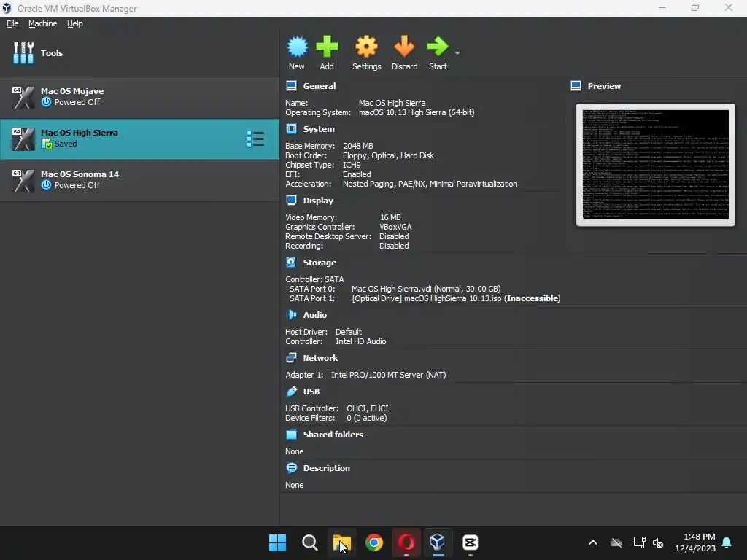The width and height of the screenshot is (747, 560).
Task: Open Settings gear toolbar icon
Action: [x=366, y=47]
